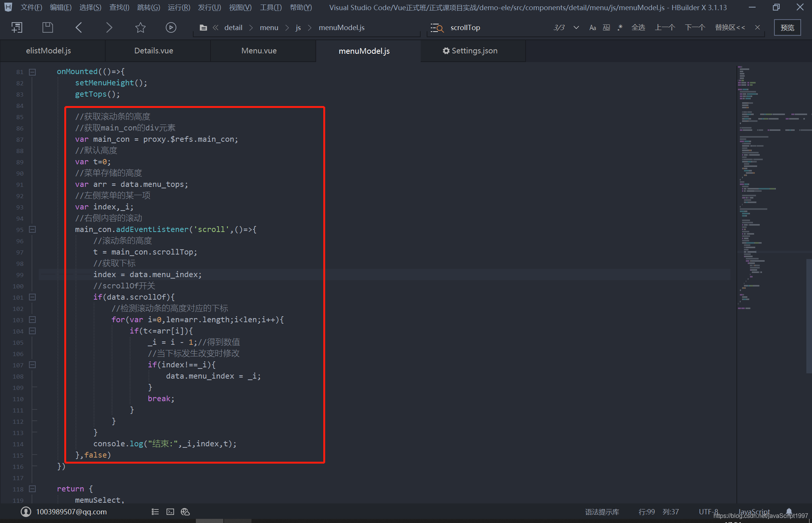Collapse the return block at line 118

tap(32, 489)
